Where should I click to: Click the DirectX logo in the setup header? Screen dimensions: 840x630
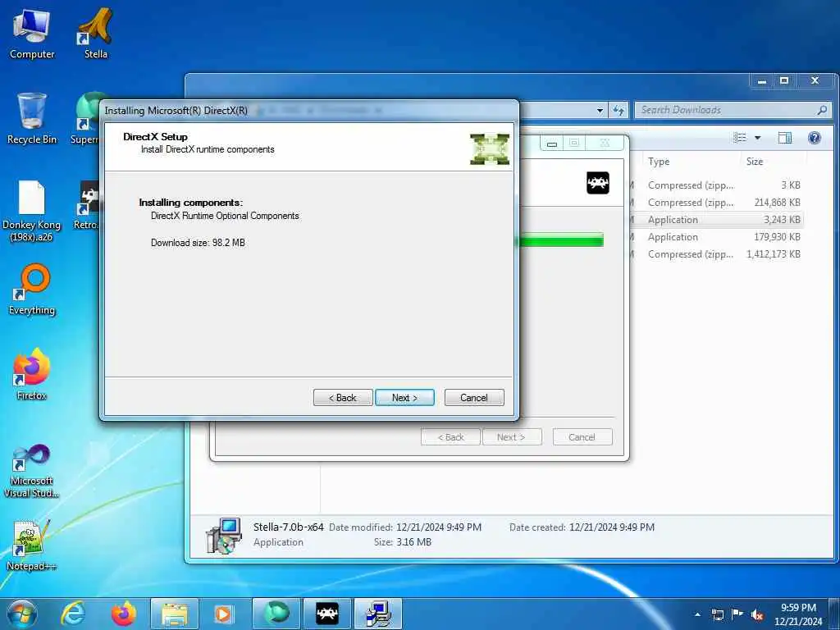[490, 149]
